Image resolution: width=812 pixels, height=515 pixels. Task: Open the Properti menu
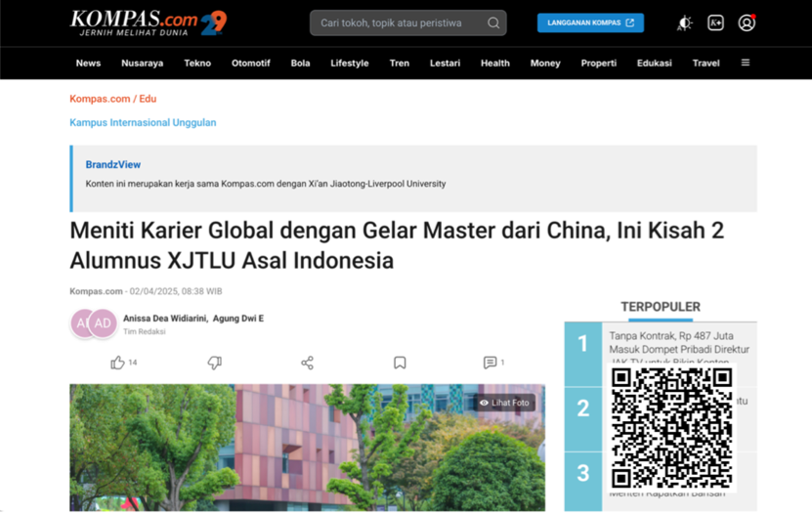click(599, 64)
